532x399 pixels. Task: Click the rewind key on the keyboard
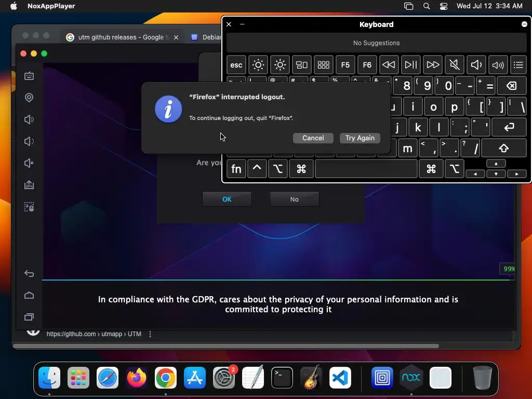pos(389,65)
